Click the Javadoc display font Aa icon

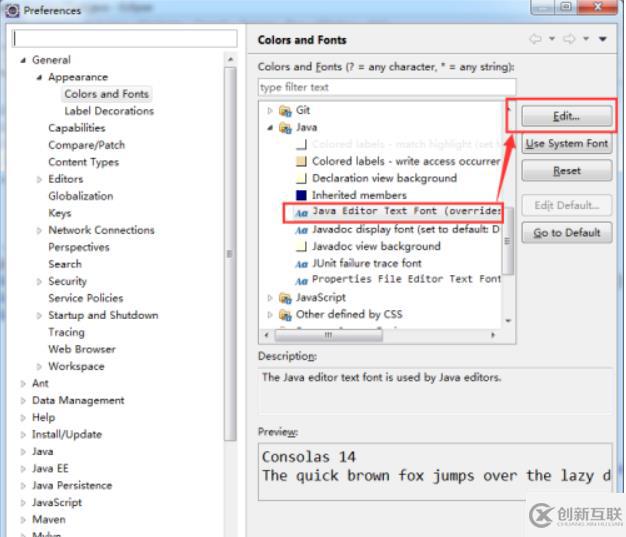301,230
